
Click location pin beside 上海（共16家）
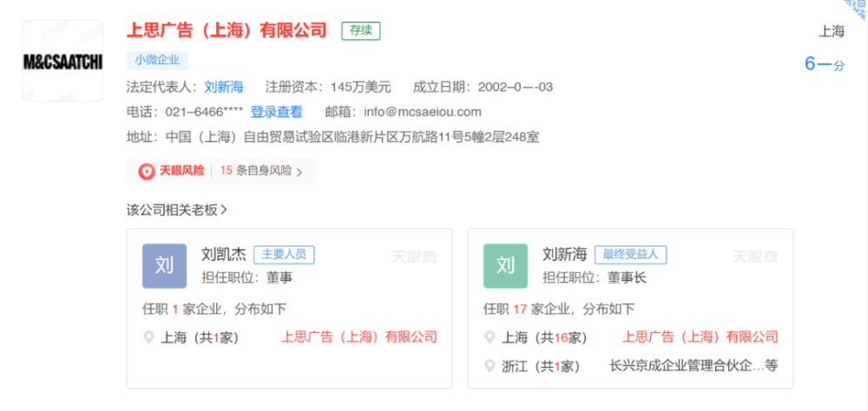pos(490,337)
